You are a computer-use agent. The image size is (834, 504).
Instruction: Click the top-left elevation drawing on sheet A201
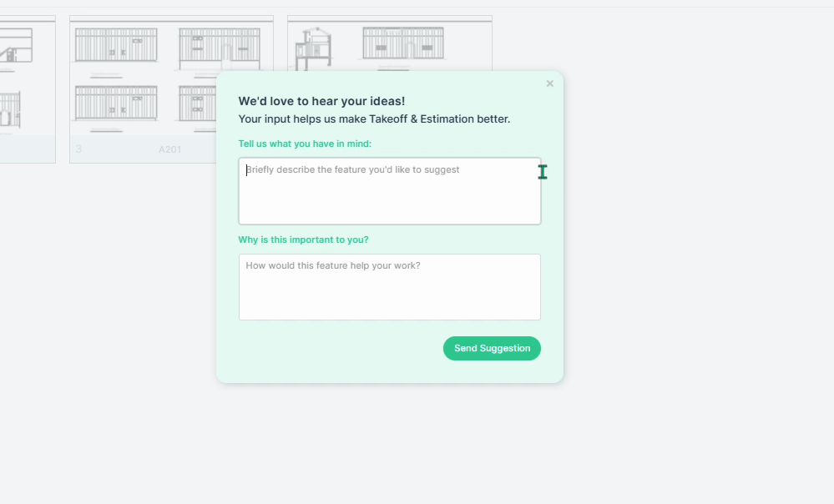[x=116, y=45]
